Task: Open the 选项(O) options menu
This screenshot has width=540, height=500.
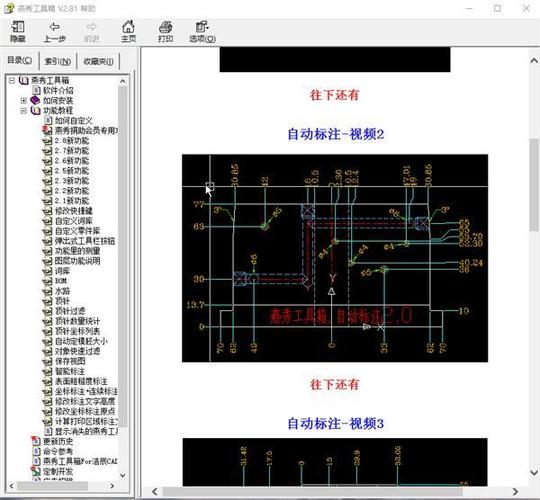Action: (202, 31)
